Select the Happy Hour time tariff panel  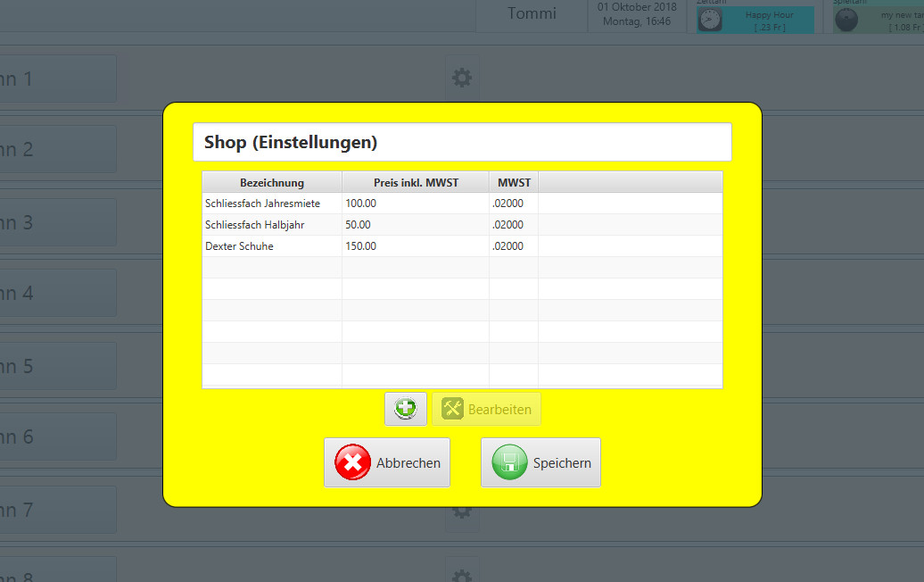(x=767, y=21)
